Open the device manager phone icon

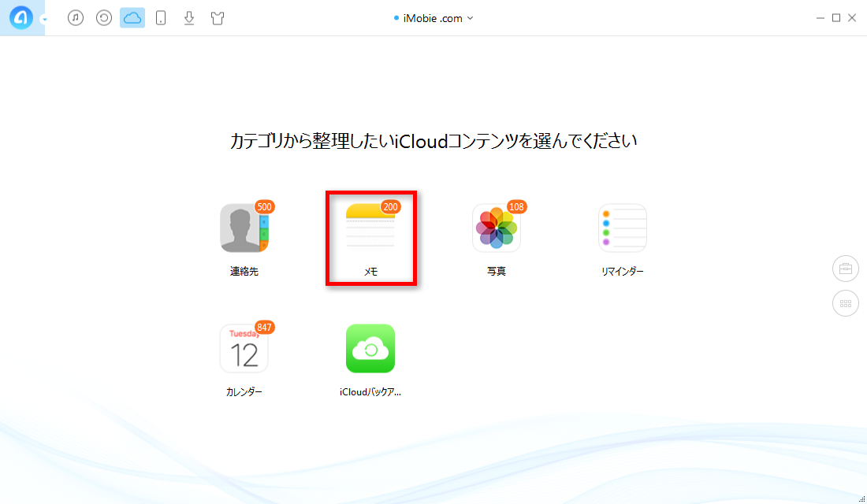pyautogui.click(x=161, y=18)
